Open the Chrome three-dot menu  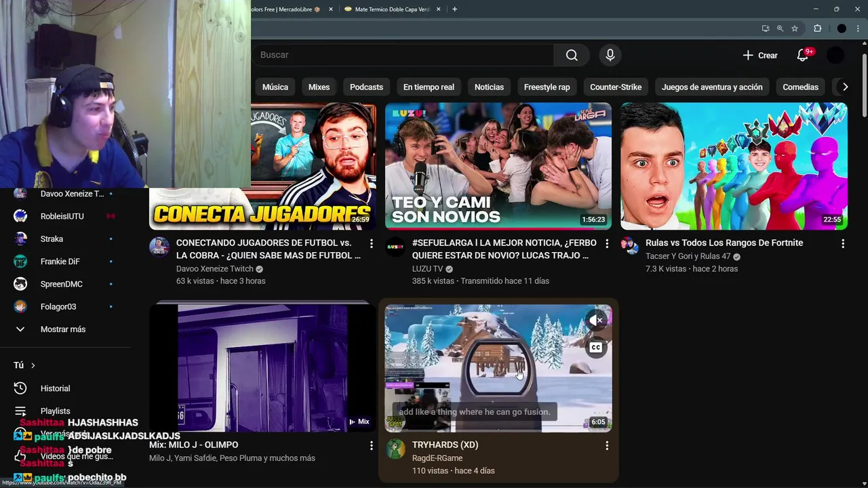pyautogui.click(x=859, y=28)
